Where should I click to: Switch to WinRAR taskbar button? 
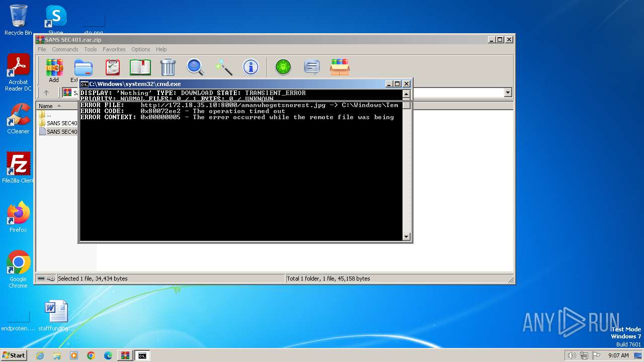pos(125,355)
